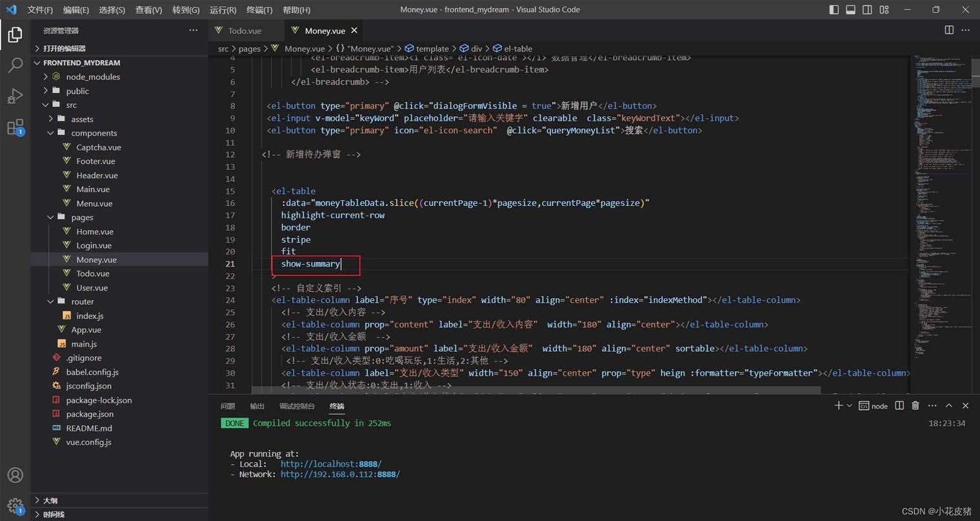Click the editor horizontal scrollbar
The width and height of the screenshot is (980, 521).
[x=536, y=390]
